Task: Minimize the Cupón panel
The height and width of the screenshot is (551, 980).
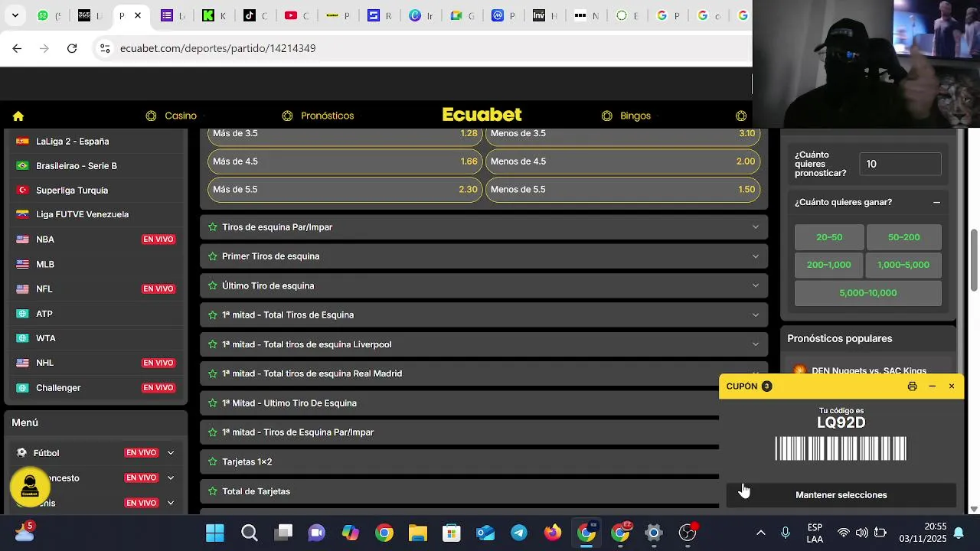Action: [932, 386]
